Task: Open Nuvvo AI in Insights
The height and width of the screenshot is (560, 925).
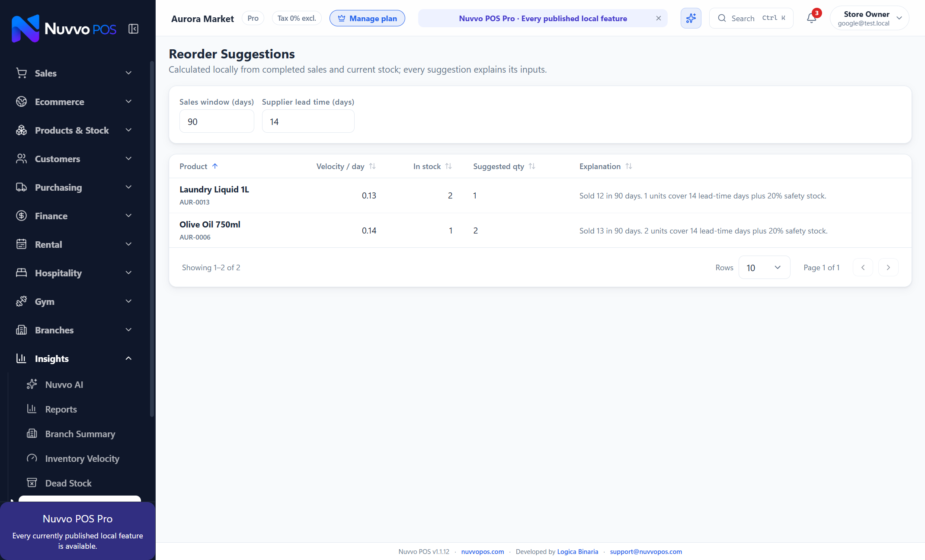Action: [x=80, y=384]
